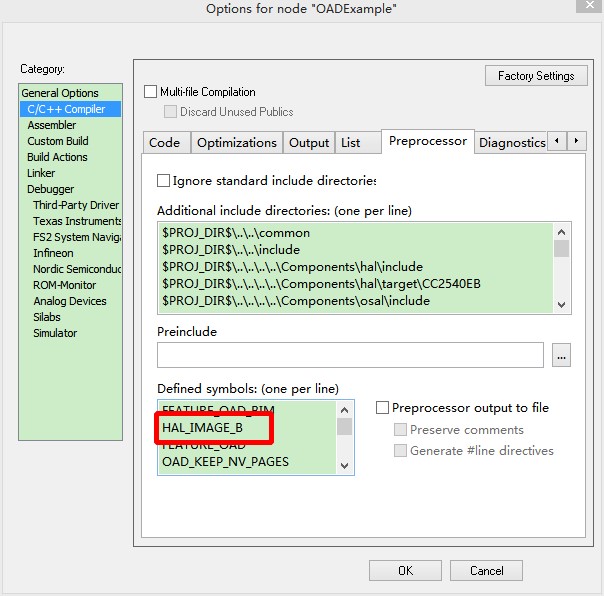
Task: Click defined symbols scrollbar thumb
Action: pos(344,426)
